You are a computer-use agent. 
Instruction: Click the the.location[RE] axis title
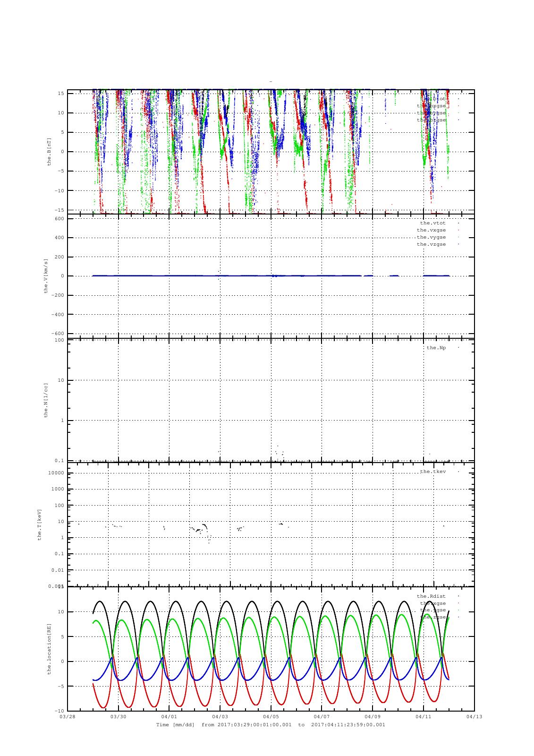49,648
